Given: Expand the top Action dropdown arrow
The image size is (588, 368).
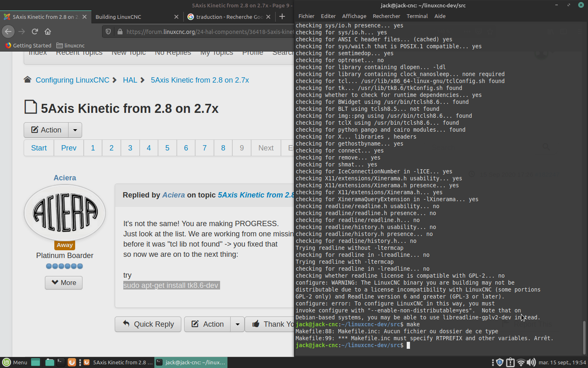Looking at the screenshot, I should pyautogui.click(x=75, y=130).
